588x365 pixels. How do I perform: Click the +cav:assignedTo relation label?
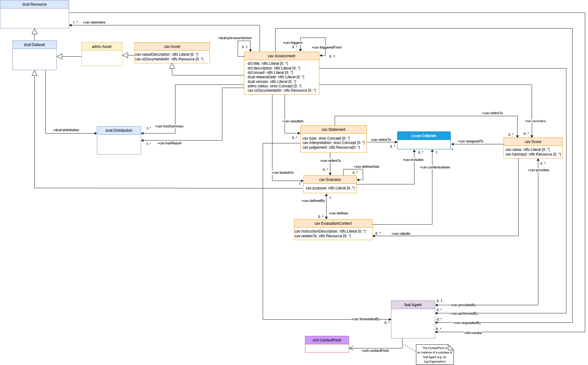(x=470, y=141)
